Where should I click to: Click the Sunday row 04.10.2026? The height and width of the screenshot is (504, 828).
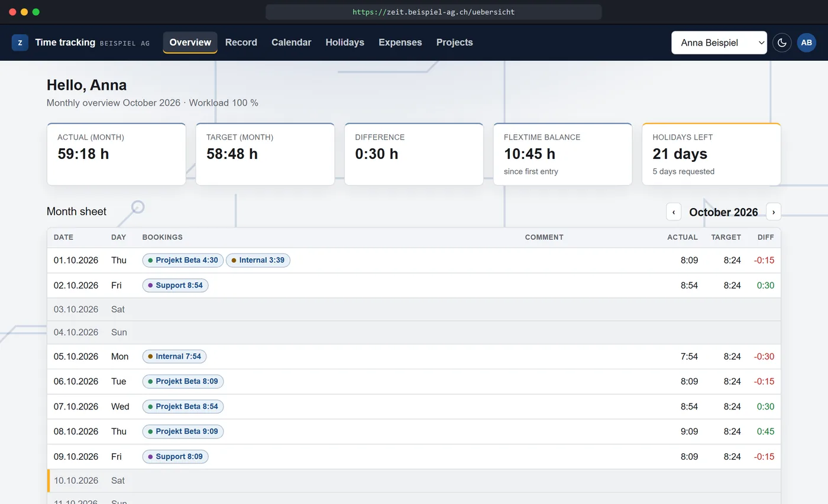[x=414, y=333]
